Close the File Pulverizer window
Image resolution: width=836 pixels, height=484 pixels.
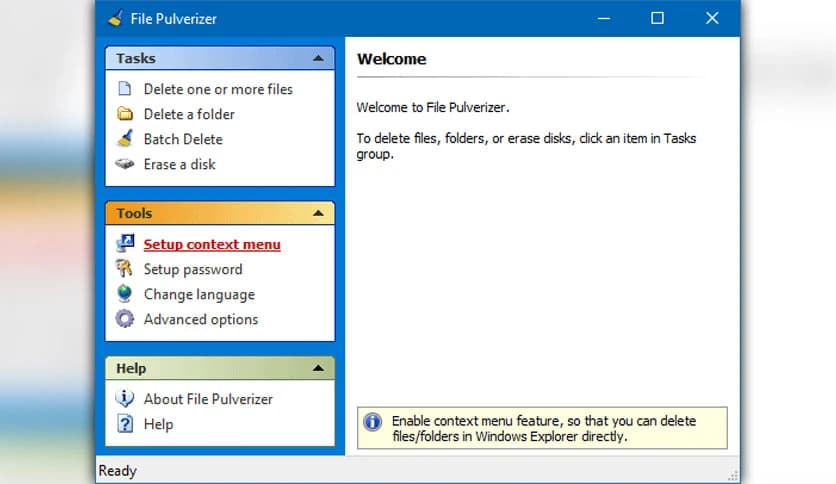click(x=712, y=18)
